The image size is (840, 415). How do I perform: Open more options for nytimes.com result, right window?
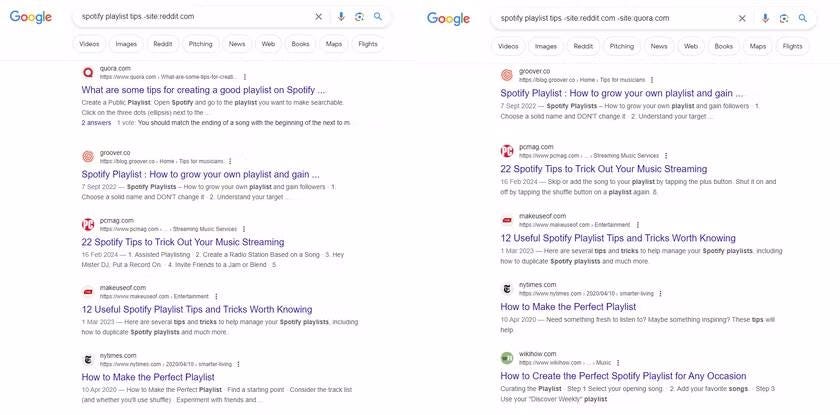(x=660, y=293)
